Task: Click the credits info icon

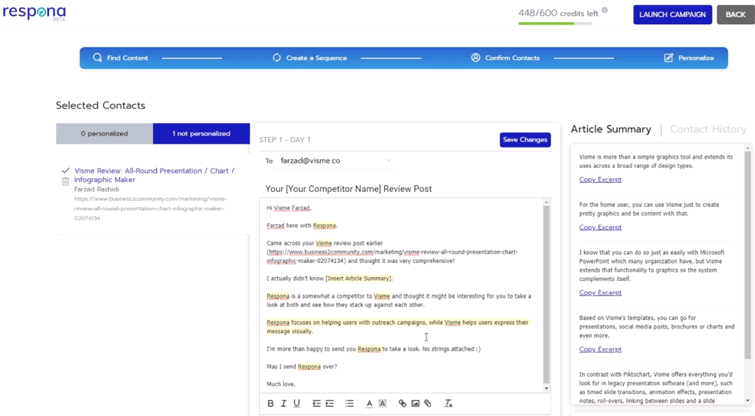Action: point(605,10)
